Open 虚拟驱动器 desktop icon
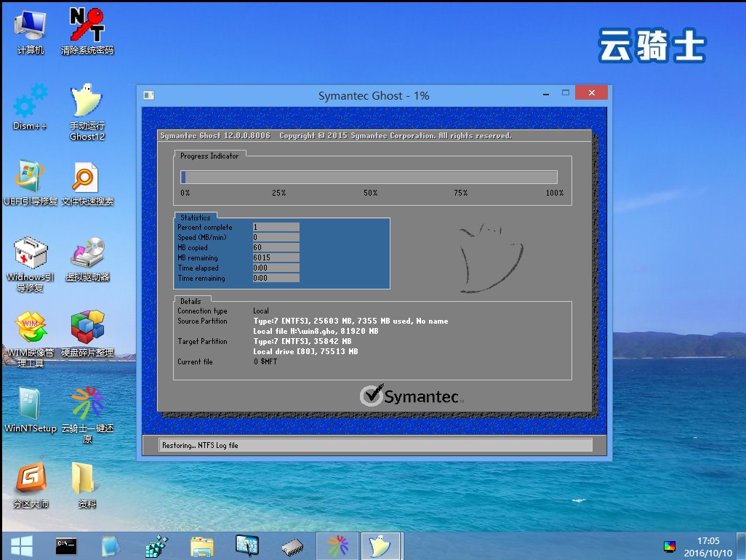 coord(87,260)
